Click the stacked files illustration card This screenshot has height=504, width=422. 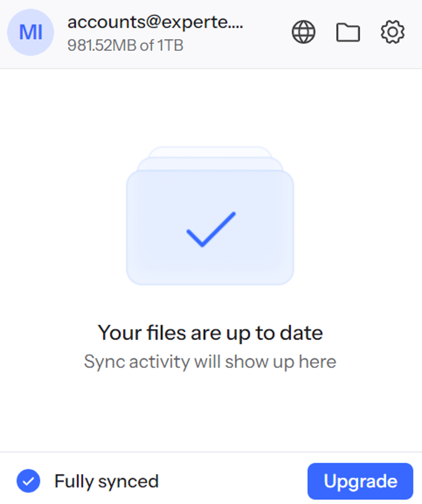[210, 227]
